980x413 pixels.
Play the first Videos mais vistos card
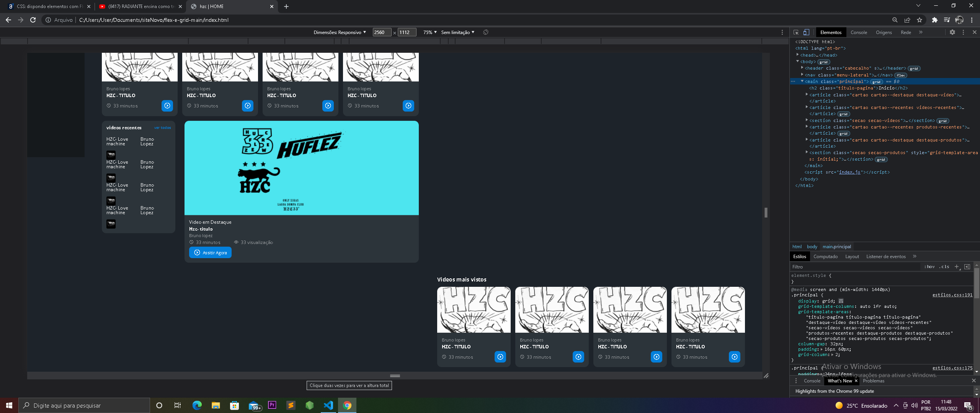pyautogui.click(x=500, y=357)
